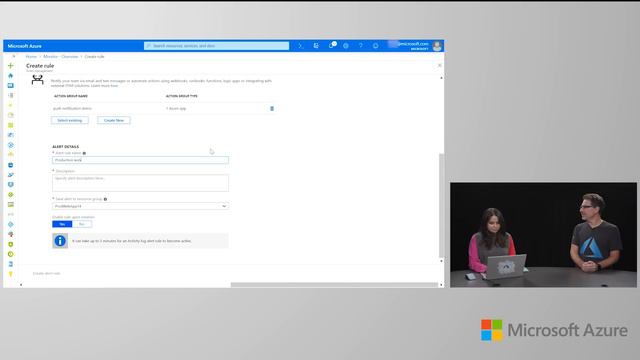Open the feedback smiley icon
Viewport: 640px width, 360px height.
coord(376,46)
